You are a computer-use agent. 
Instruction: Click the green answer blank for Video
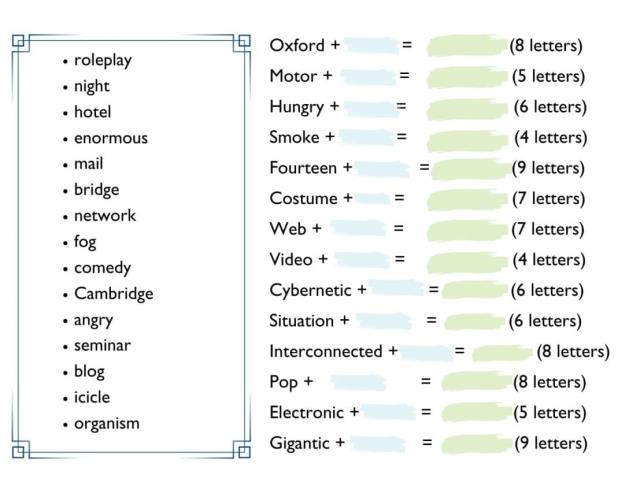(x=466, y=261)
